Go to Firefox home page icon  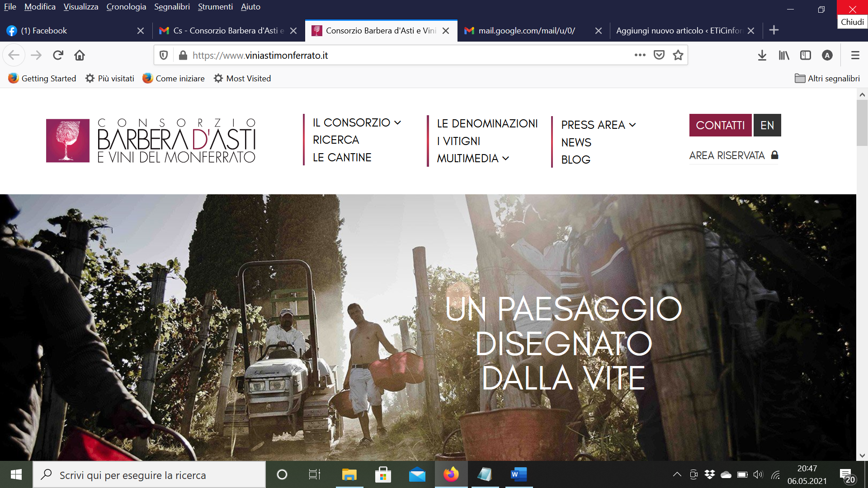80,55
